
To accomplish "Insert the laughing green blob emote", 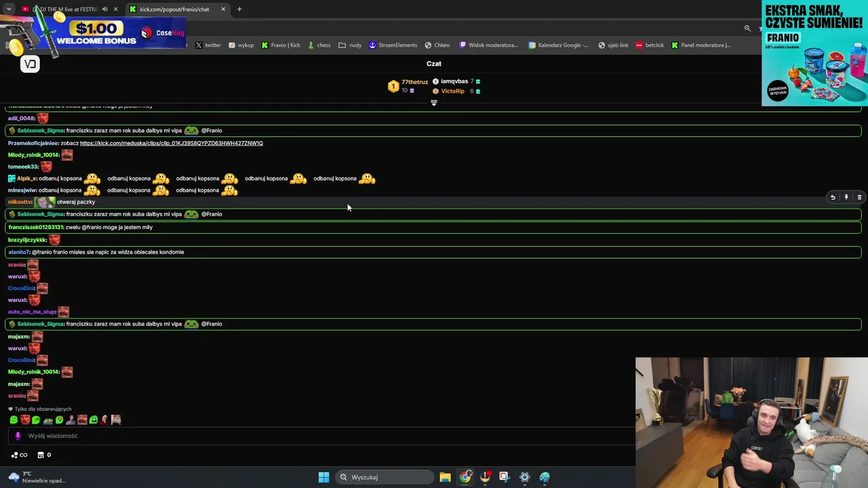I will click(94, 420).
